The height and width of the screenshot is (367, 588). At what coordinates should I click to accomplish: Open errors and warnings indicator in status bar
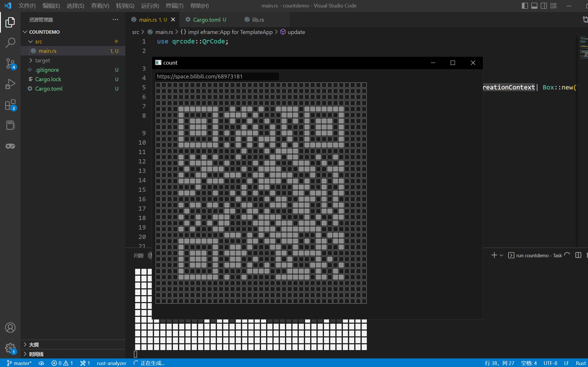point(62,363)
